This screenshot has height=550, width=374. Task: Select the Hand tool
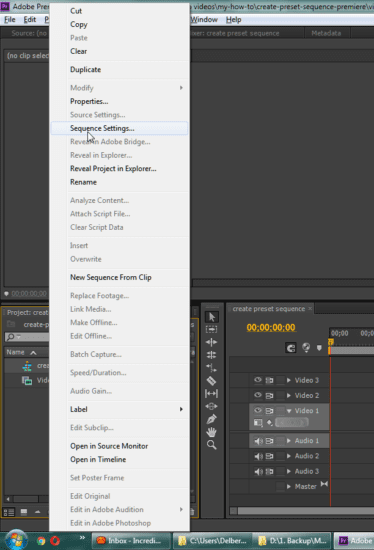pyautogui.click(x=212, y=432)
